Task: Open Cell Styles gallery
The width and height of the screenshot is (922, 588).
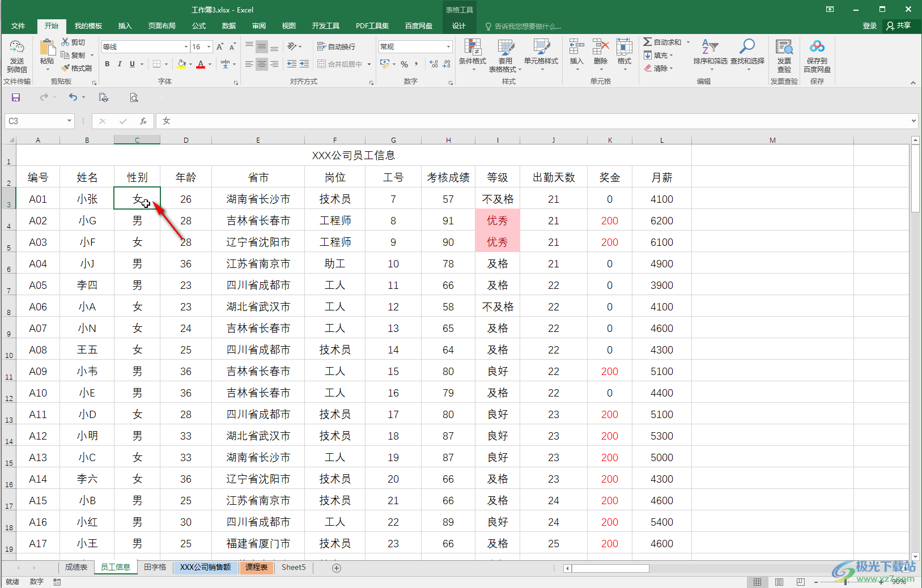Action: pos(541,55)
